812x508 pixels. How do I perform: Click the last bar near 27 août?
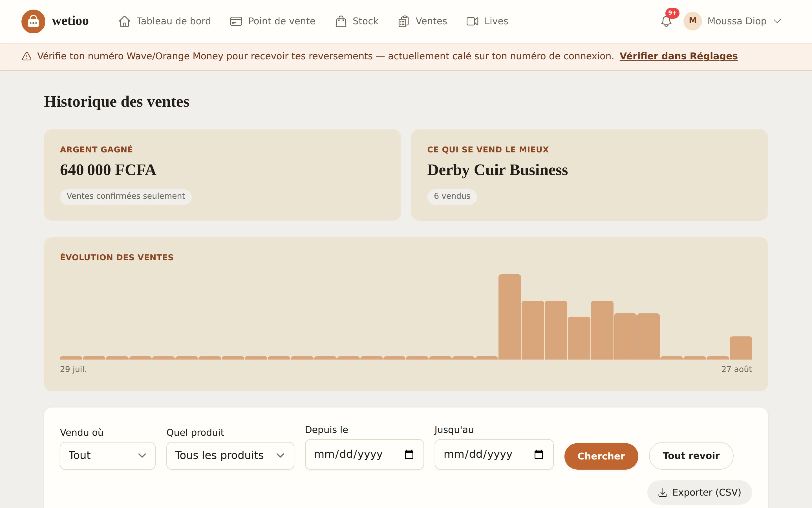pos(741,348)
